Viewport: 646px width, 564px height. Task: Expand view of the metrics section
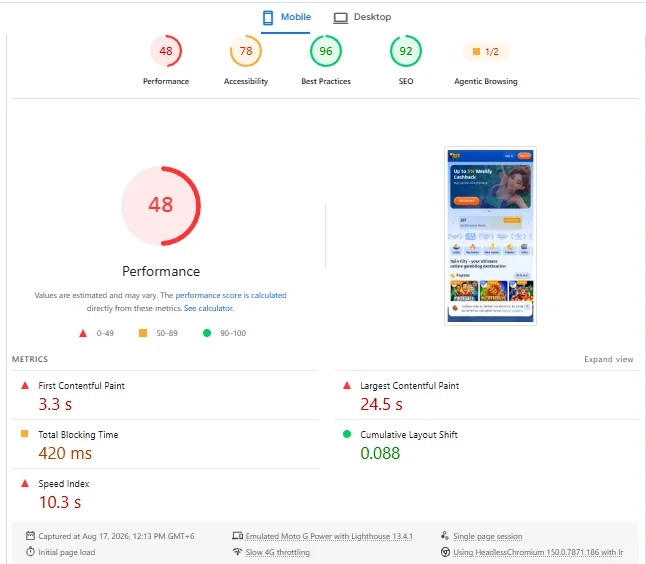[609, 359]
